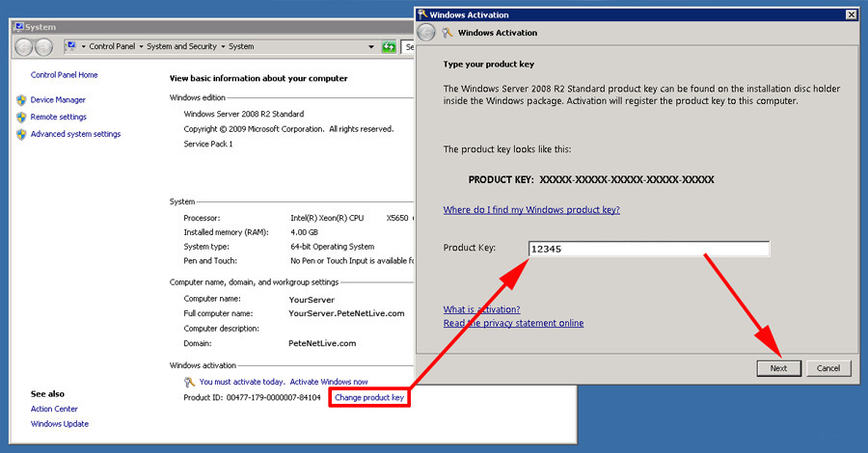
Task: Click the Advanced system settings shield icon
Action: (x=21, y=135)
